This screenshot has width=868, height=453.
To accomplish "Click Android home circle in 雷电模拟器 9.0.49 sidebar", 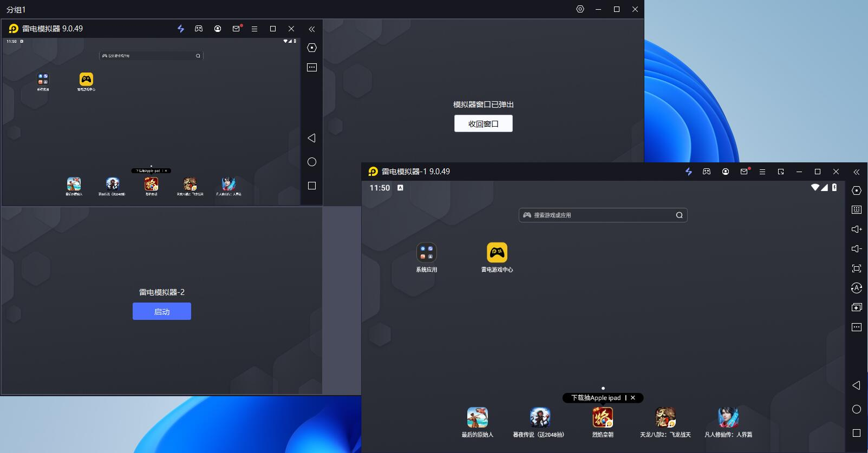I will (311, 162).
